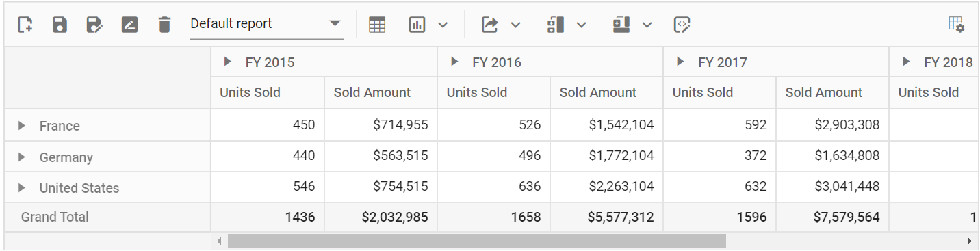Rename the current report
Viewport: 980px width, 251px height.
tap(129, 25)
